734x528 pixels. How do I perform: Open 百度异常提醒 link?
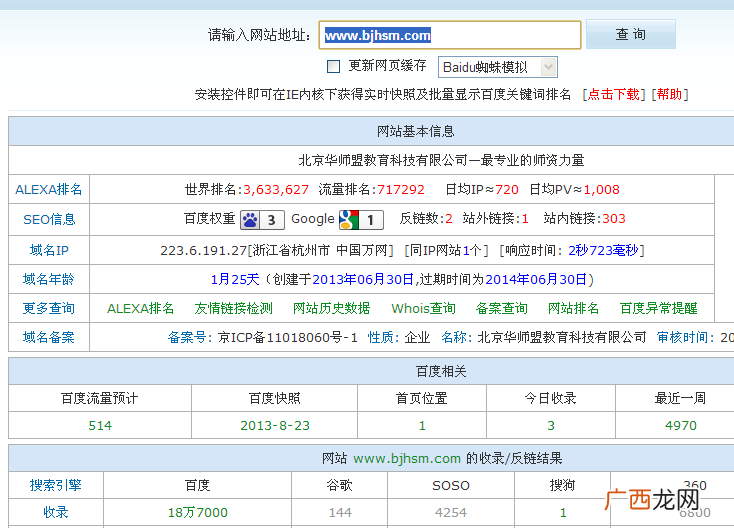(659, 308)
